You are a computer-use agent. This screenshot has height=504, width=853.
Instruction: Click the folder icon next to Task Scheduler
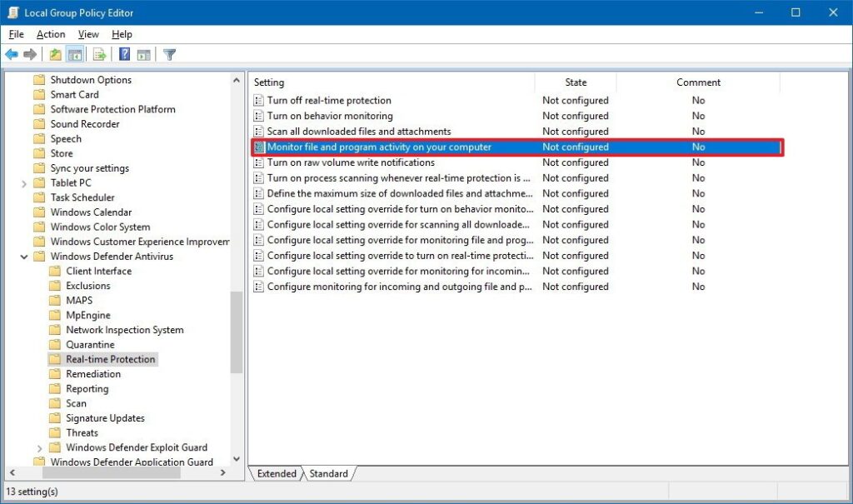click(x=39, y=197)
